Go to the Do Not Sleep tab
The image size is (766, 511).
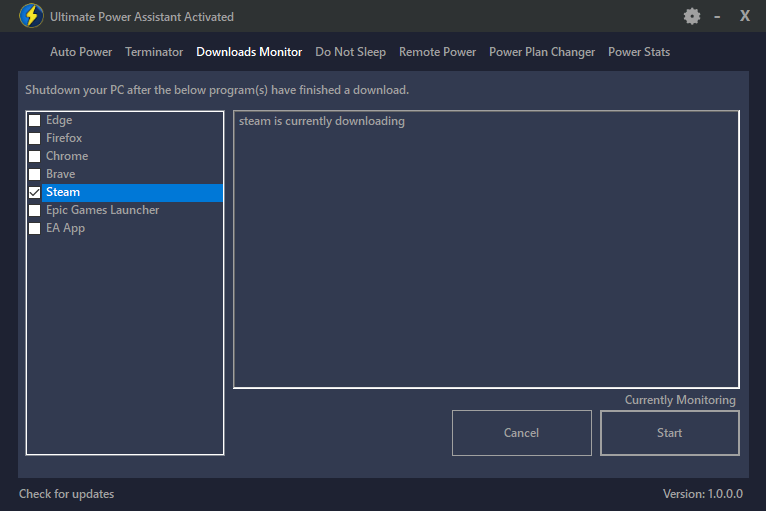(x=350, y=52)
